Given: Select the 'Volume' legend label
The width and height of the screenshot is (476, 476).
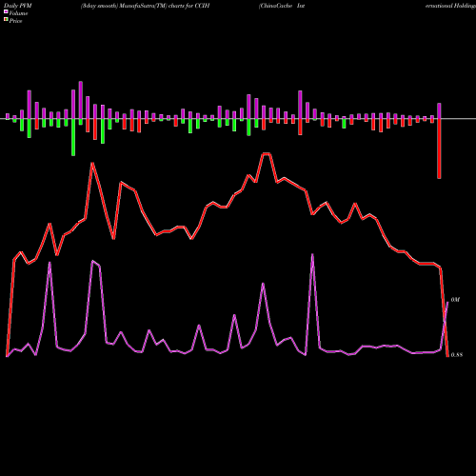Looking at the screenshot, I should click(18, 13).
